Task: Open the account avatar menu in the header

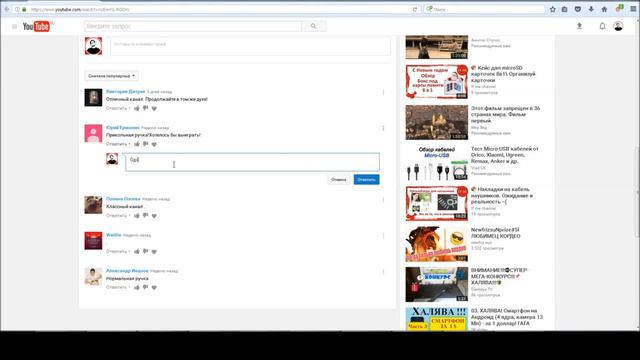Action: click(618, 26)
